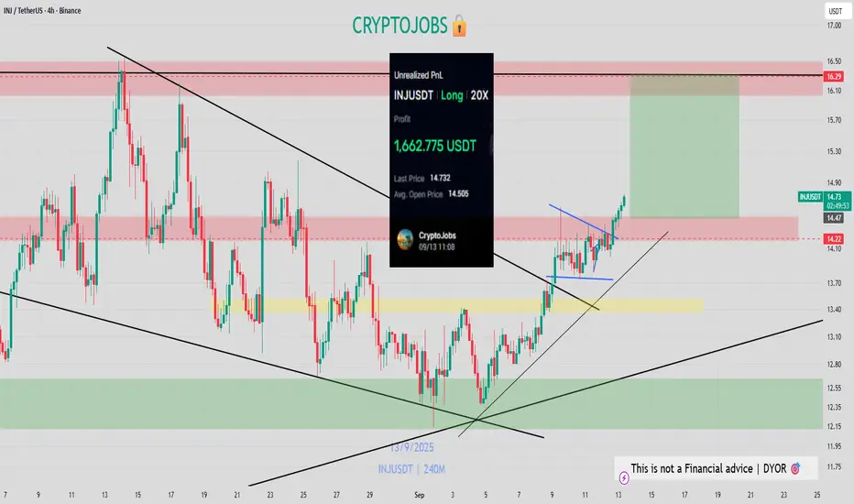Click the 16.50 price axis tick
854x504 pixels.
(x=834, y=61)
